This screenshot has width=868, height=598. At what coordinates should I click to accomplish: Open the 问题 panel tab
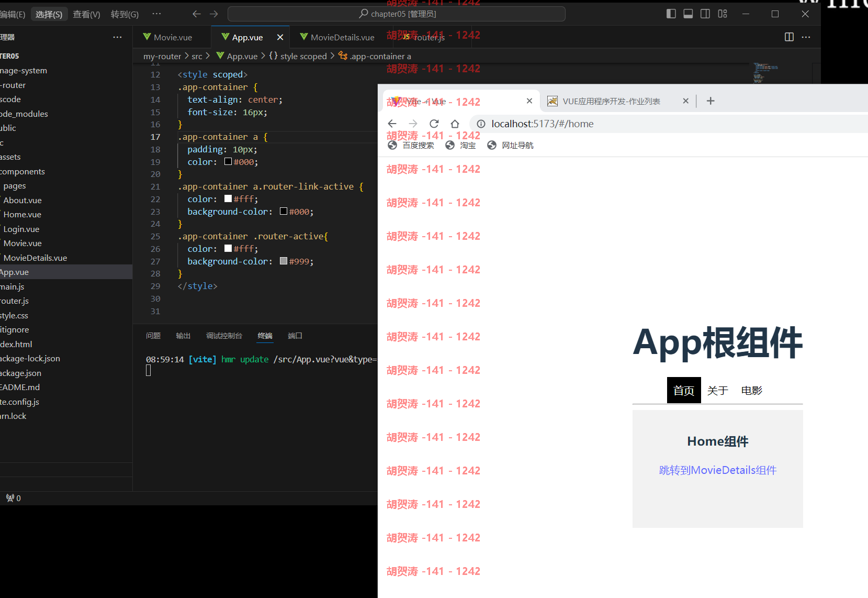point(153,336)
